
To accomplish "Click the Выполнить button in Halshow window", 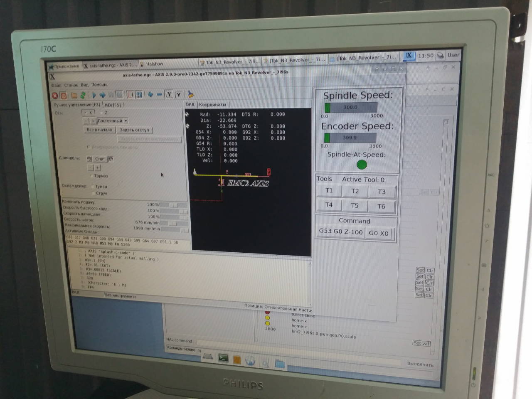I will 420,364.
